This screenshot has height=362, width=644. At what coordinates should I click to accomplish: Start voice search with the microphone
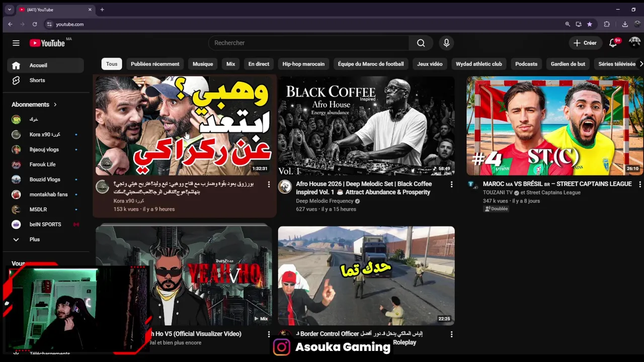click(x=446, y=43)
